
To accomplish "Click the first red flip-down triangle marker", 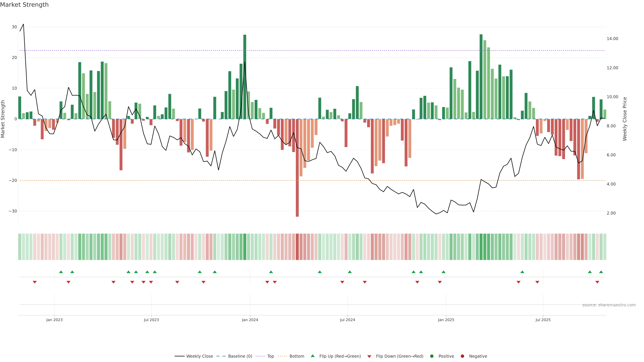I will pyautogui.click(x=35, y=282).
